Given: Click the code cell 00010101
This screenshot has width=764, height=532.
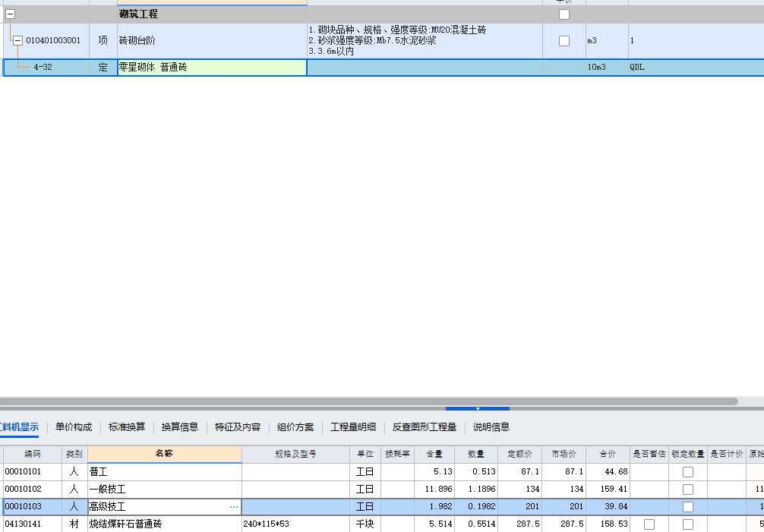Looking at the screenshot, I should pos(33,471).
